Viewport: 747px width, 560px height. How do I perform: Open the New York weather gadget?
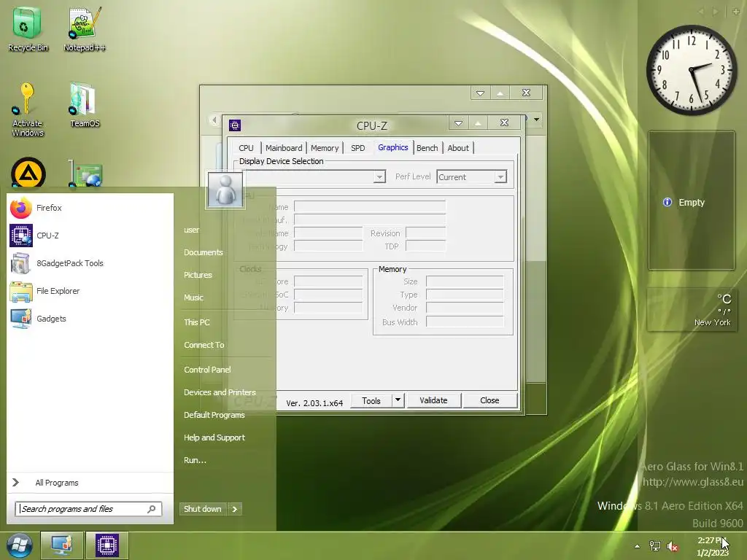pos(692,309)
